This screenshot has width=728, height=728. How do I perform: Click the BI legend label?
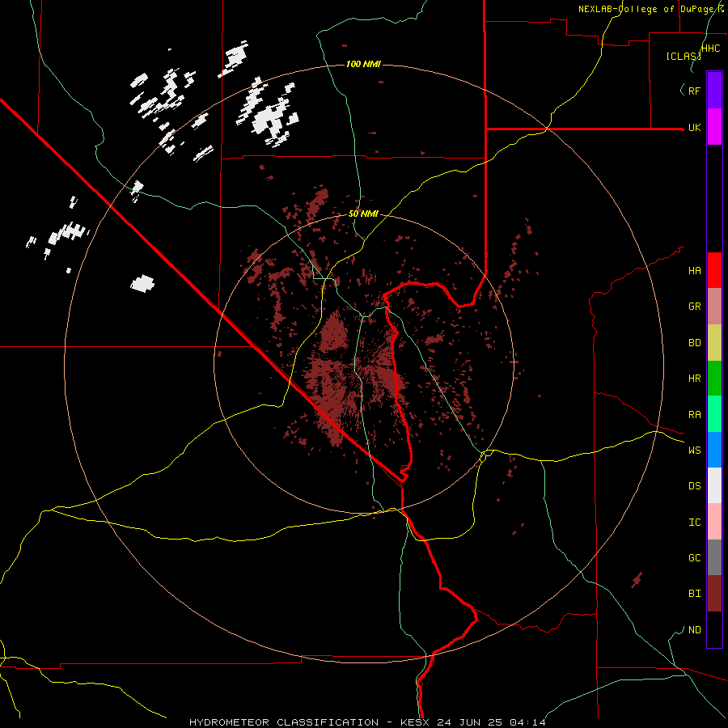pos(694,594)
